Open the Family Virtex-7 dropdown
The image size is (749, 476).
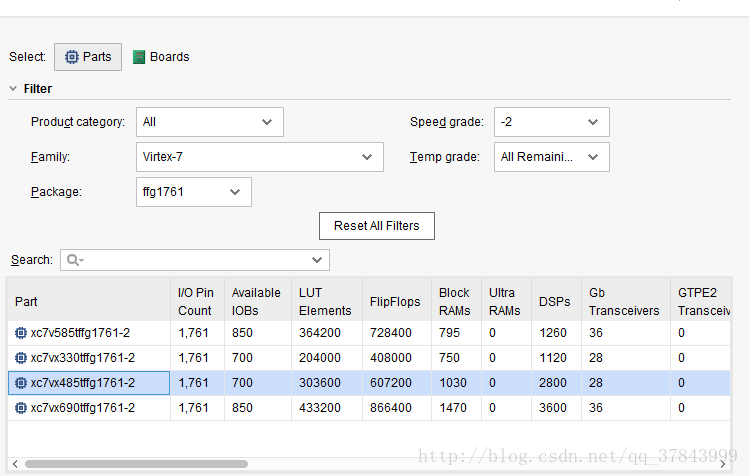[x=260, y=157]
